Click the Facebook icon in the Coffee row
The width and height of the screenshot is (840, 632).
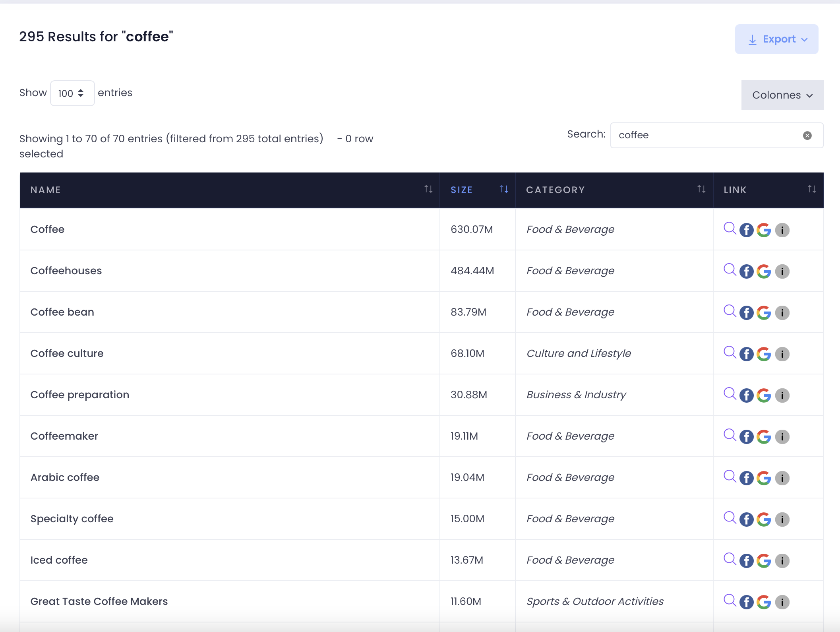pyautogui.click(x=746, y=230)
